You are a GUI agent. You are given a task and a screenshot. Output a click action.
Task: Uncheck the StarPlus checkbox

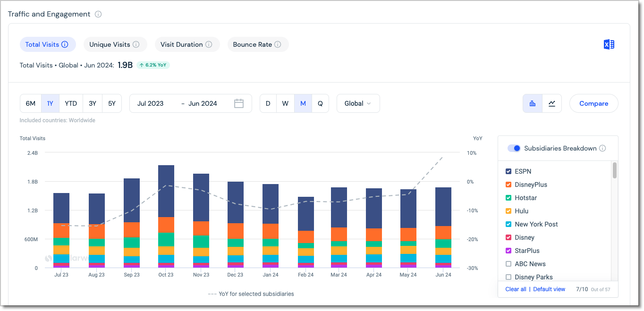pos(508,251)
